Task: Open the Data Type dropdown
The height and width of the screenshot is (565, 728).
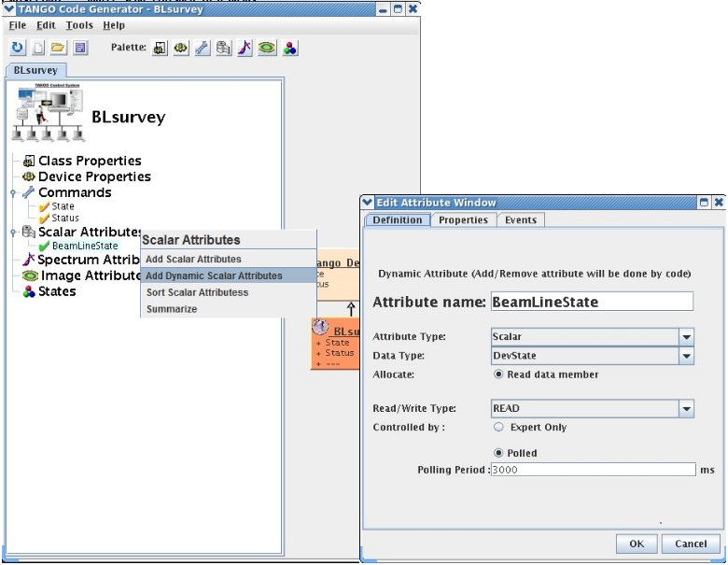Action: (686, 356)
